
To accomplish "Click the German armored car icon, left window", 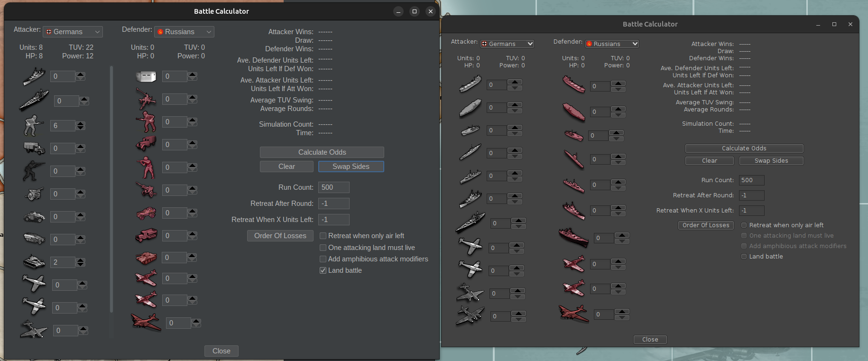I will (34, 217).
